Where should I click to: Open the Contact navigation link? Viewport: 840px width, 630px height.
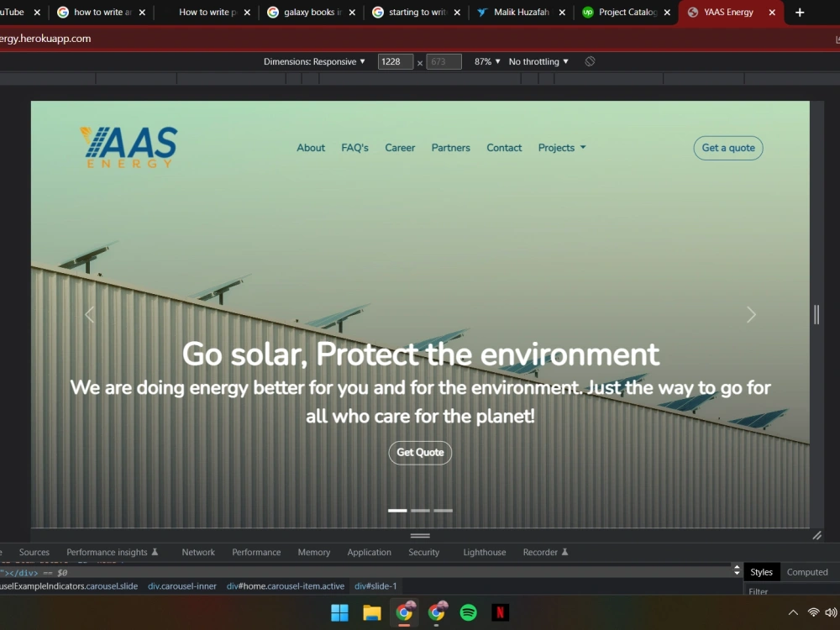pyautogui.click(x=504, y=148)
